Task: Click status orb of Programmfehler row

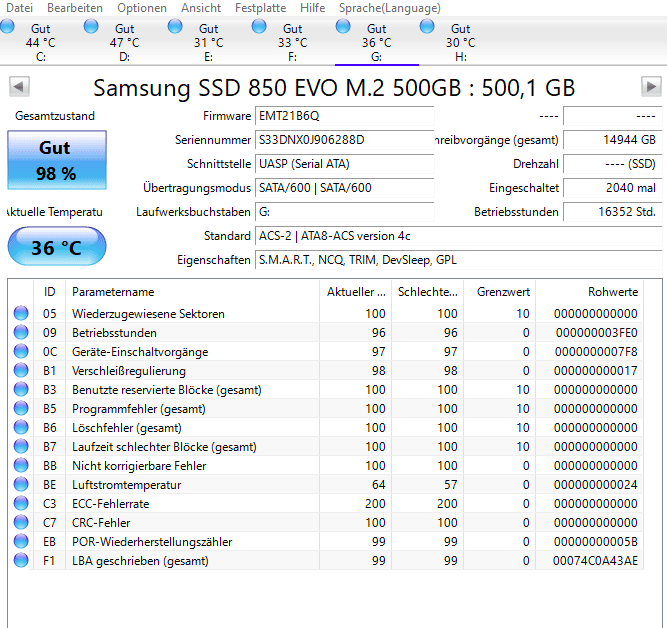Action: [x=21, y=408]
